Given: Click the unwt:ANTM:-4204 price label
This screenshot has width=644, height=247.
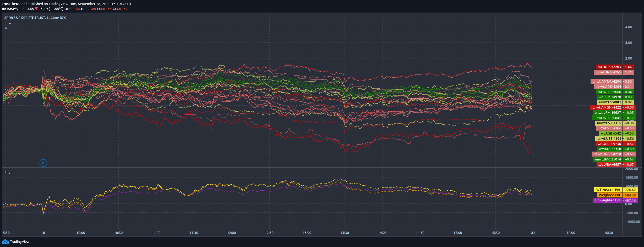Looking at the screenshot, I should pyautogui.click(x=612, y=81).
